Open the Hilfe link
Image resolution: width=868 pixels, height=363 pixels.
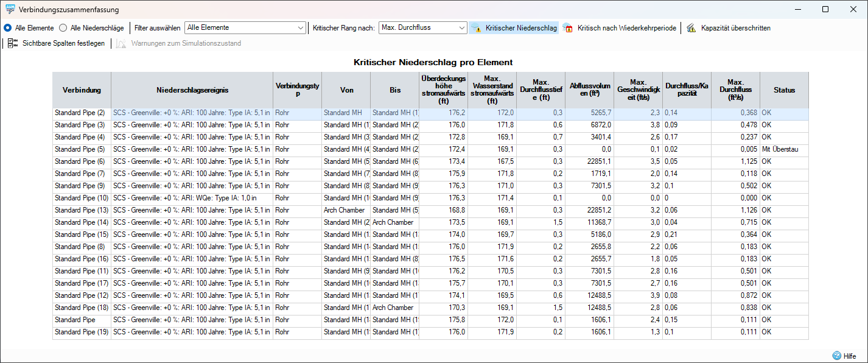click(850, 356)
